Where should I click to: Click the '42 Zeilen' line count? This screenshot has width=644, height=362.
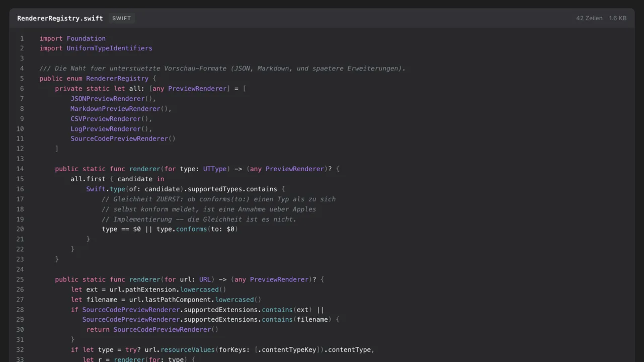pyautogui.click(x=589, y=18)
